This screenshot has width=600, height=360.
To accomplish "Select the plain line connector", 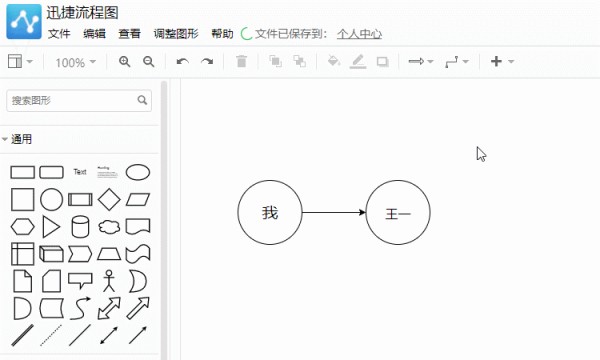I will pos(80,336).
